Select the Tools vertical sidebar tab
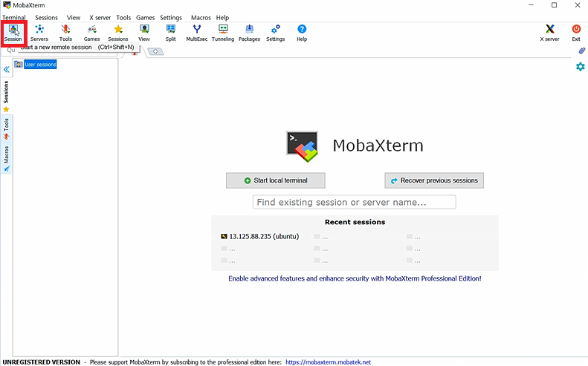The width and height of the screenshot is (588, 366). pos(6,129)
